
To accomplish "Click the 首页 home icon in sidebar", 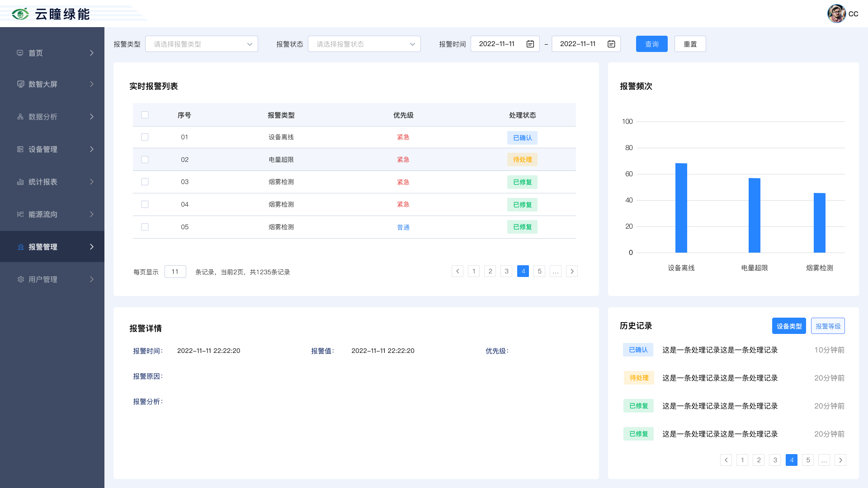I will point(20,53).
